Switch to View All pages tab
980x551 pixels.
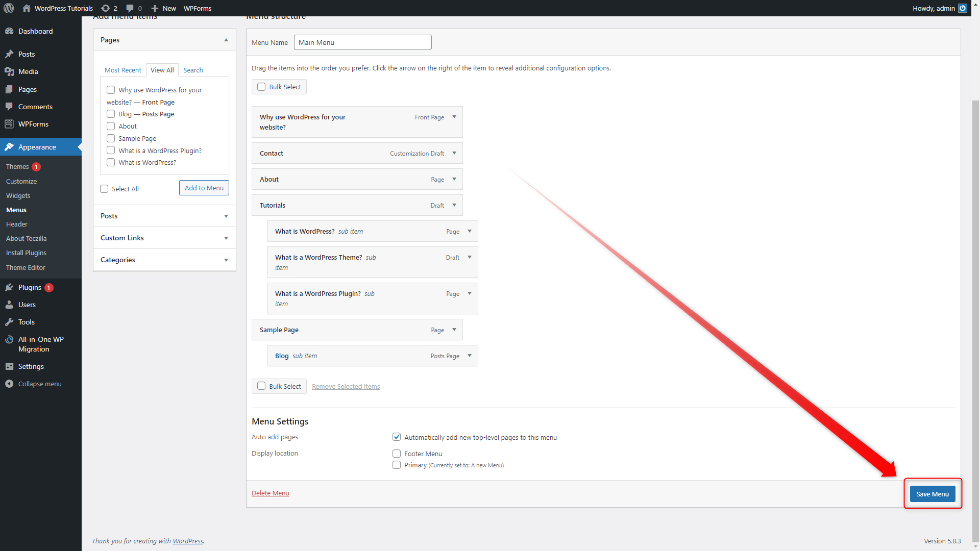click(x=161, y=69)
